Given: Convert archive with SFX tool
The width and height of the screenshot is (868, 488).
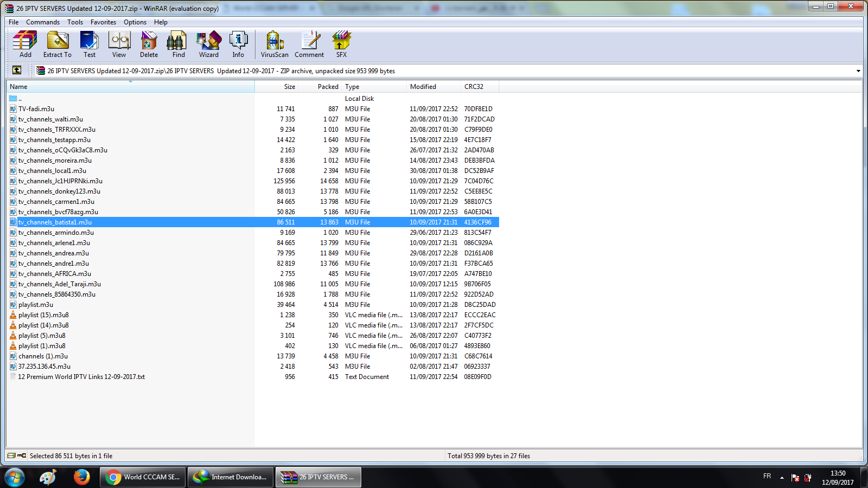Looking at the screenshot, I should point(341,44).
